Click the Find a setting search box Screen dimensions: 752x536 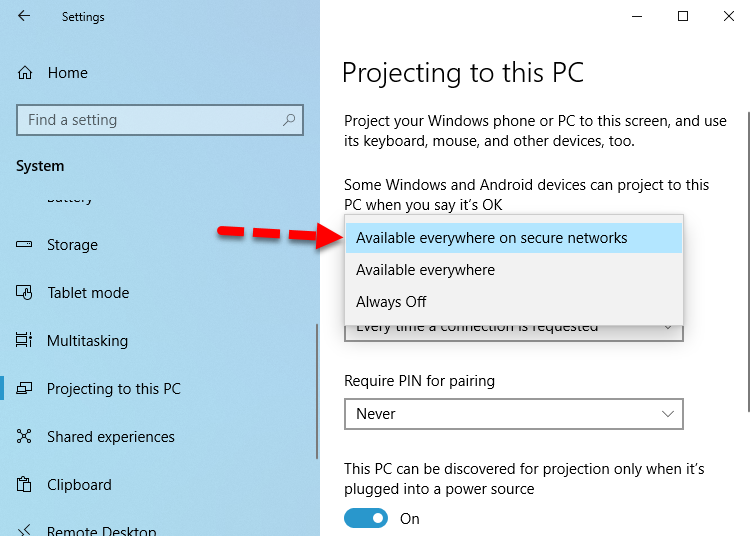pyautogui.click(x=150, y=120)
